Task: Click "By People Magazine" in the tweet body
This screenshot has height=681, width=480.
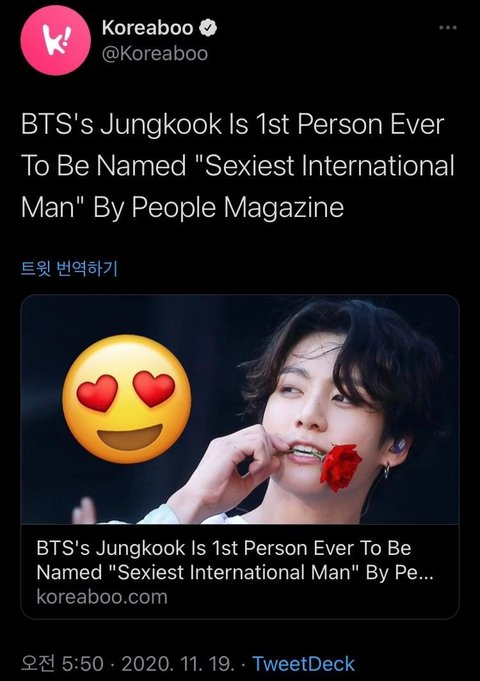Action: [218, 208]
